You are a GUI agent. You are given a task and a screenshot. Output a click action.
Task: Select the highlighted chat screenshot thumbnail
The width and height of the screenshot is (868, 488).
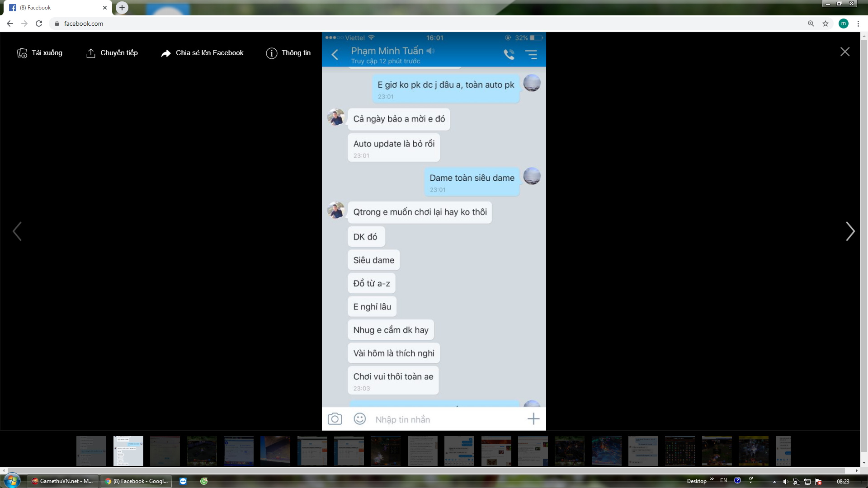coord(128,450)
